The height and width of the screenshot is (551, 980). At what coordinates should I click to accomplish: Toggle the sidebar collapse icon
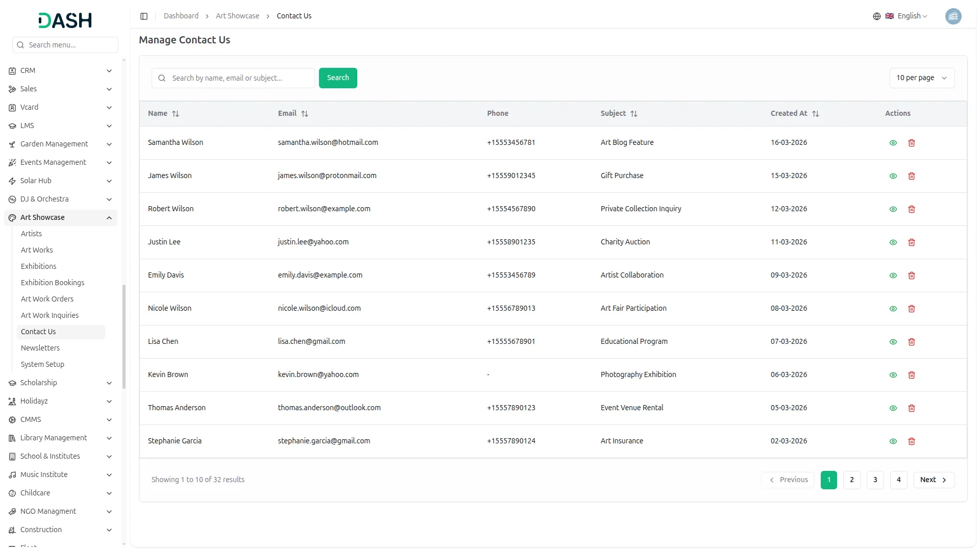point(144,16)
